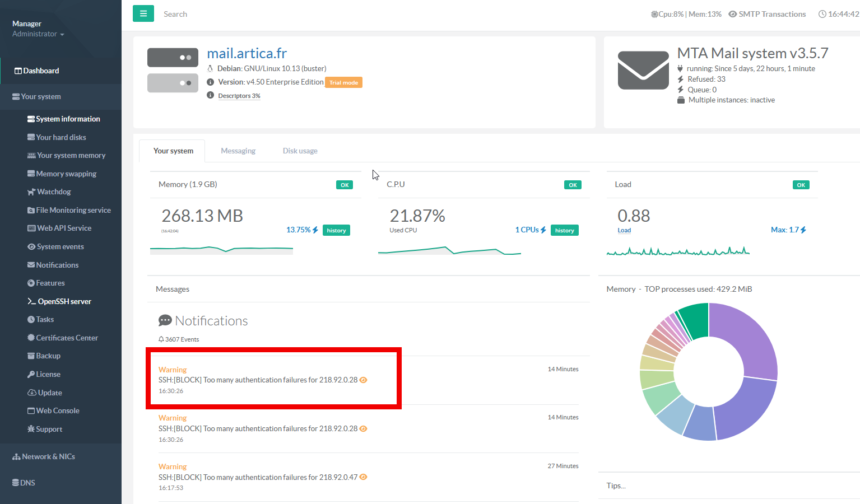Click the green hamburger menu button
The width and height of the screenshot is (860, 504).
click(x=143, y=13)
